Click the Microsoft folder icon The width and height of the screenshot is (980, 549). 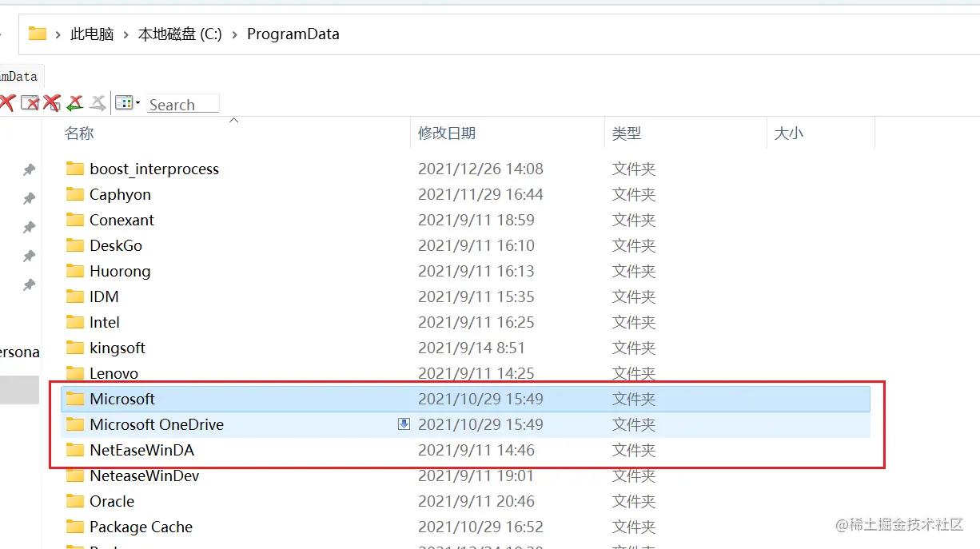coord(75,399)
